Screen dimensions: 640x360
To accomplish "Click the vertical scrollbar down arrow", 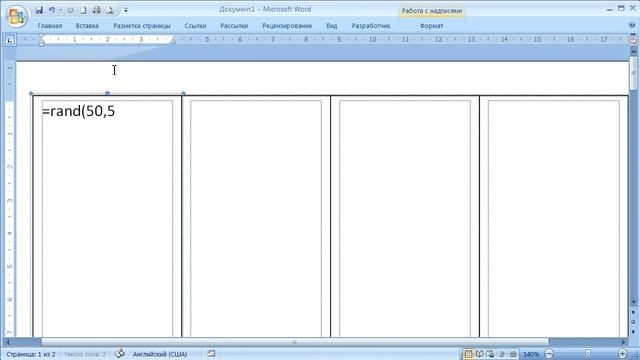I will coord(633,302).
